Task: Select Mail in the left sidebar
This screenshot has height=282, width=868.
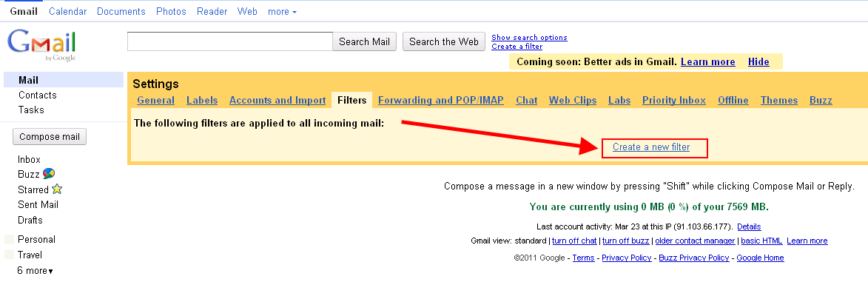Action: pos(64,81)
